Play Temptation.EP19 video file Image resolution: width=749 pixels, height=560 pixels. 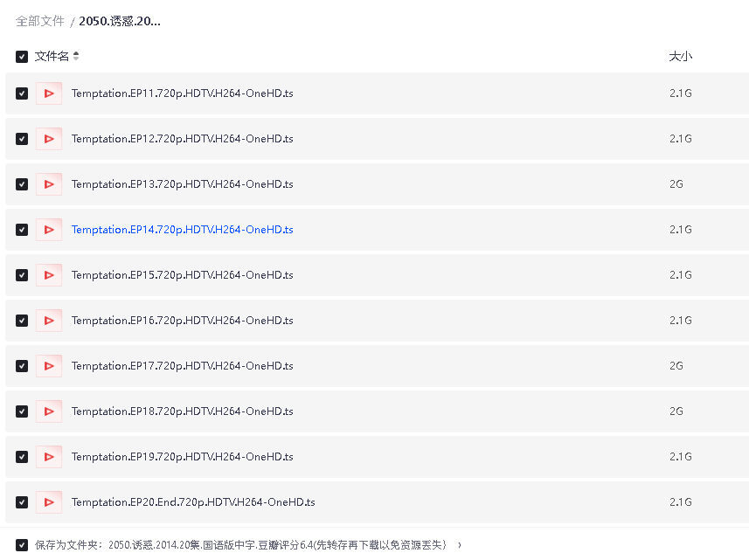(49, 456)
